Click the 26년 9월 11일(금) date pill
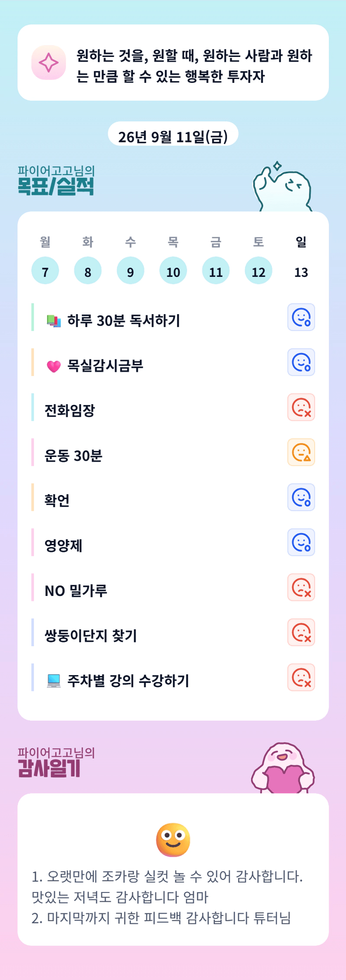 click(173, 135)
